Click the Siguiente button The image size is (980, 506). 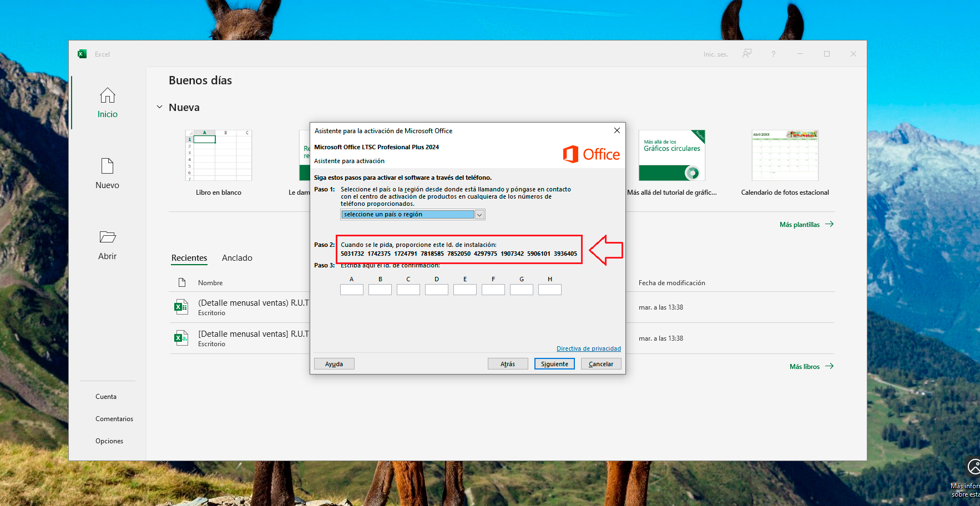click(554, 364)
